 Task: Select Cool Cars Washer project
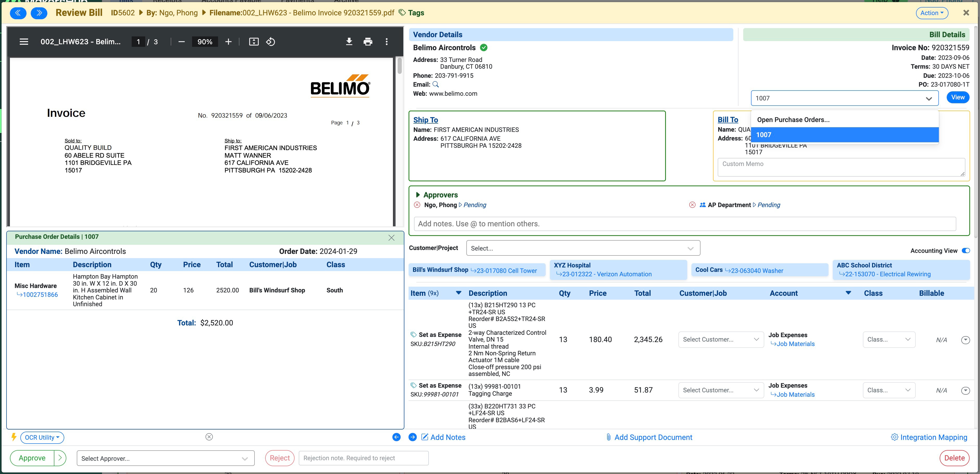coord(759,270)
